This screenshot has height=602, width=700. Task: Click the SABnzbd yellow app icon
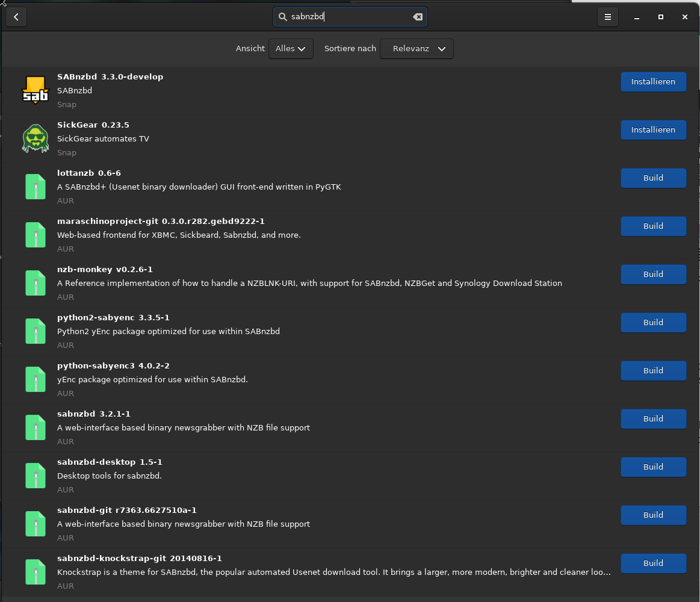(x=36, y=90)
